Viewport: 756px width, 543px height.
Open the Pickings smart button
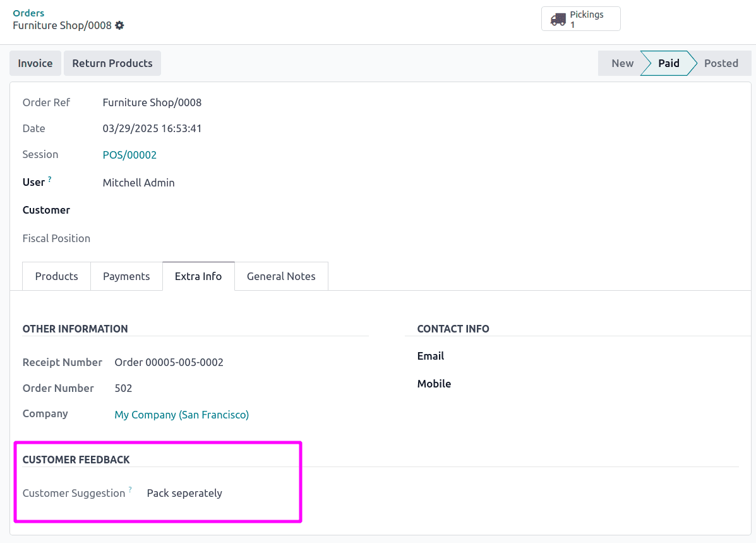(x=580, y=19)
